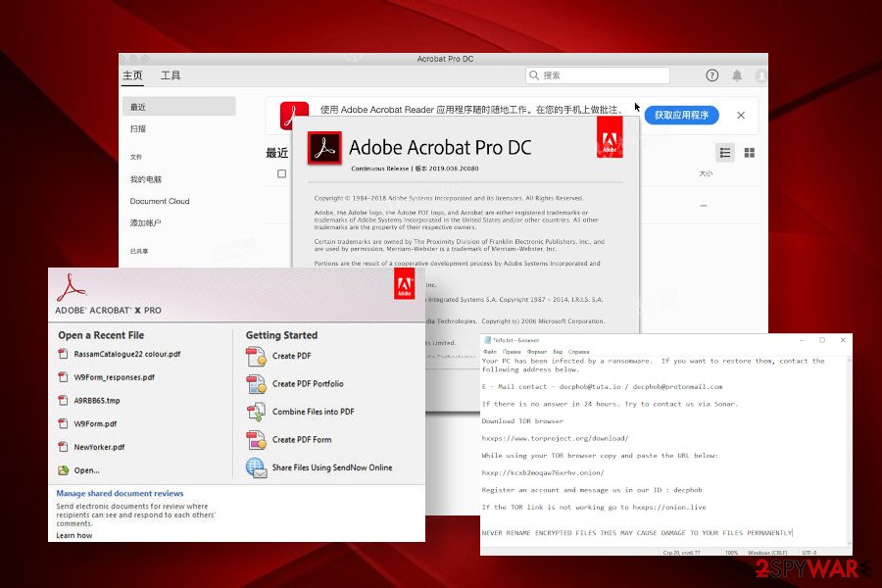Select 我的电脑 in Acrobat sidebar
The height and width of the screenshot is (588, 882).
pos(146,179)
